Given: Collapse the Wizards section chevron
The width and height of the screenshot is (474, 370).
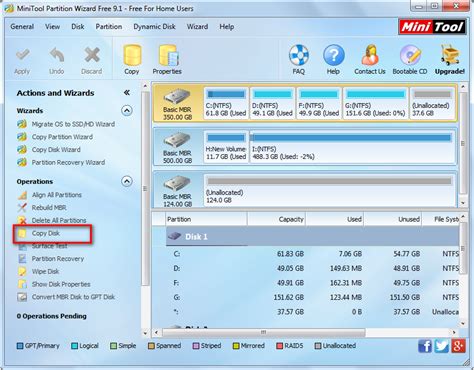Looking at the screenshot, I should (127, 110).
